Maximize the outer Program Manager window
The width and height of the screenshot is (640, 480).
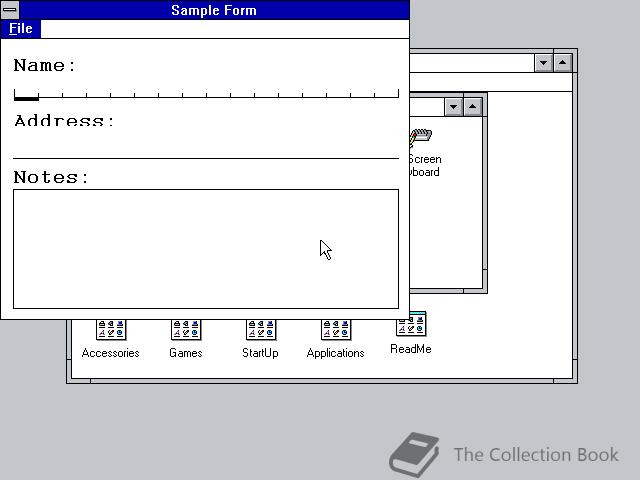[x=562, y=63]
